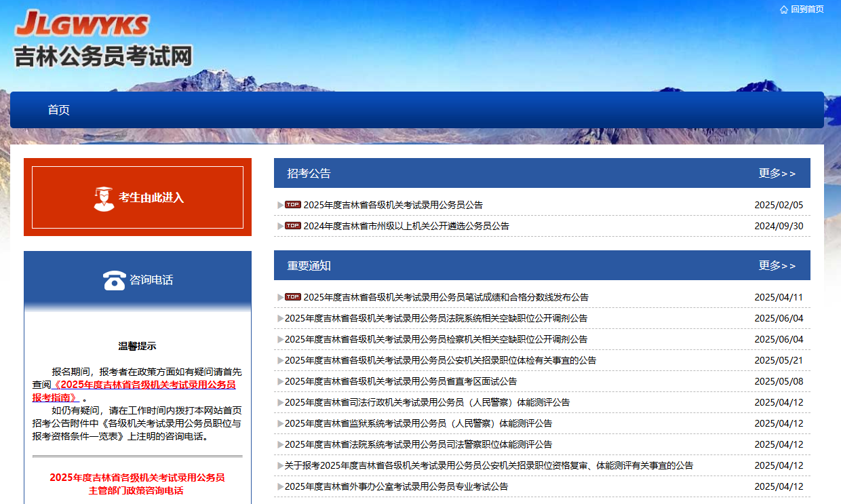The width and height of the screenshot is (841, 504).
Task: Click the JLGWYKS site logo
Action: tap(81, 24)
